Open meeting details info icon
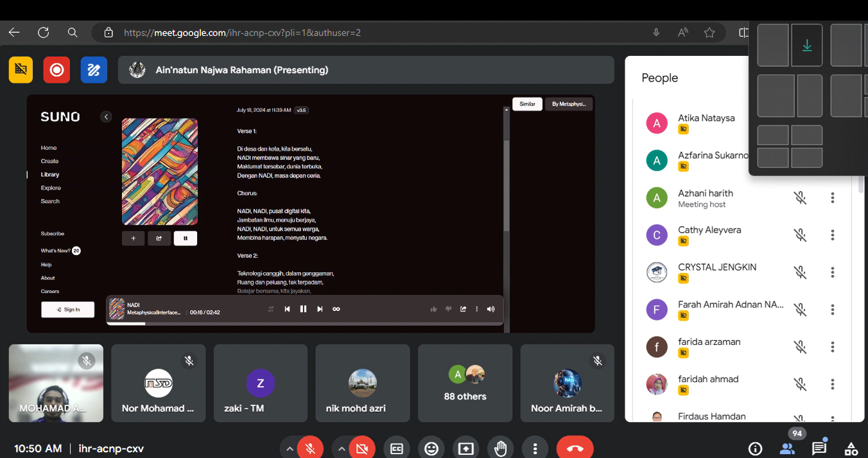868x458 pixels. click(x=756, y=448)
